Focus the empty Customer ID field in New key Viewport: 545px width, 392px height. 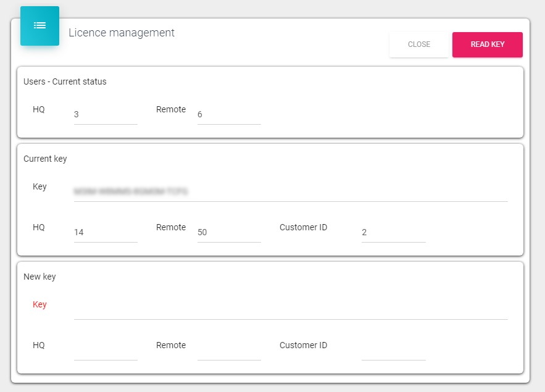click(393, 351)
